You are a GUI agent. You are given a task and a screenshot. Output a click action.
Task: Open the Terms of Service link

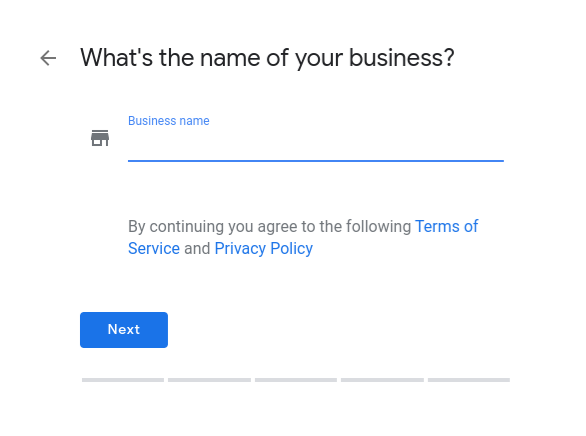[x=446, y=226]
